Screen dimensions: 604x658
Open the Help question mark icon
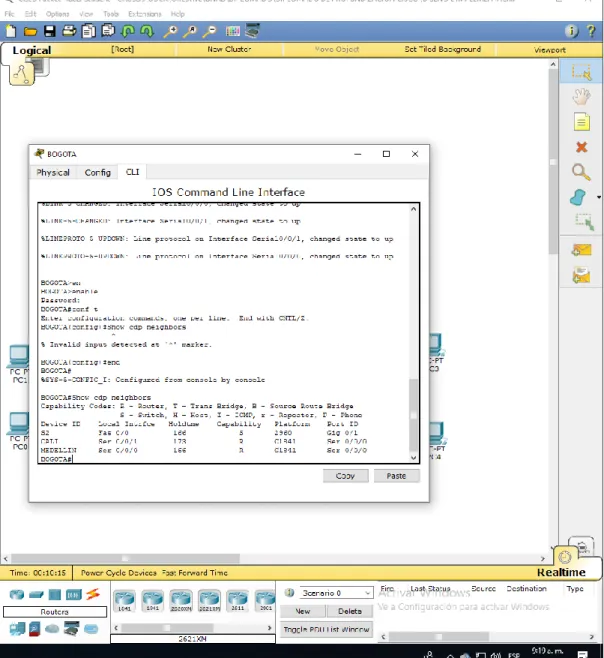(x=591, y=31)
